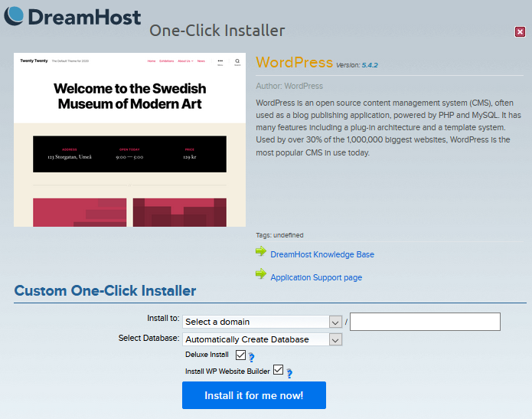
Task: Click the WordPress title heading
Action: [x=295, y=63]
